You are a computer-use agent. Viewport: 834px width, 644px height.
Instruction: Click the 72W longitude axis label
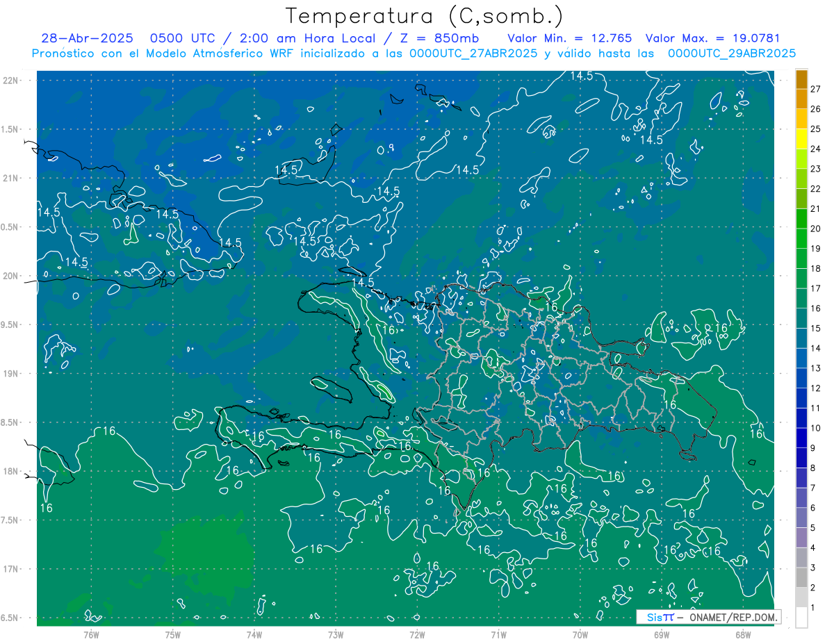[417, 634]
